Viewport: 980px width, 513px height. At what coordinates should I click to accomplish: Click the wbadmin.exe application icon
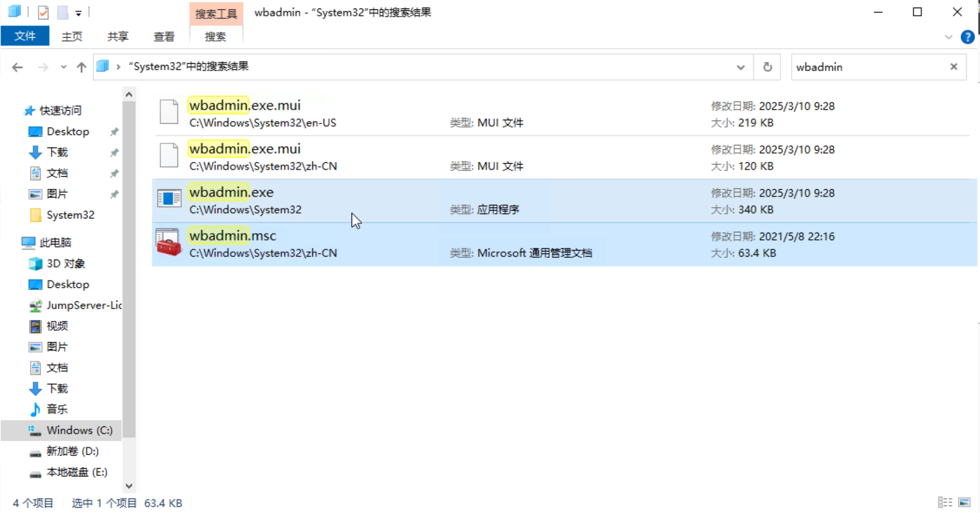point(169,198)
